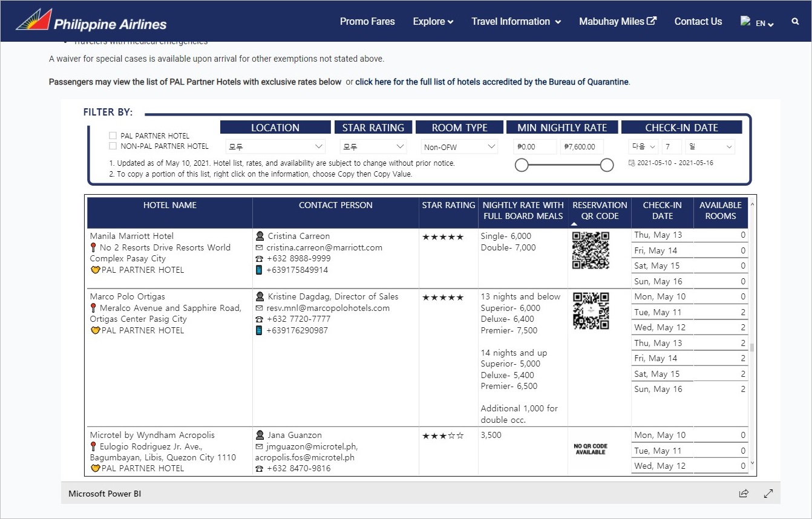This screenshot has height=519, width=812.
Task: Click handshake icon on Manila Marriott partner label
Action: (x=95, y=270)
